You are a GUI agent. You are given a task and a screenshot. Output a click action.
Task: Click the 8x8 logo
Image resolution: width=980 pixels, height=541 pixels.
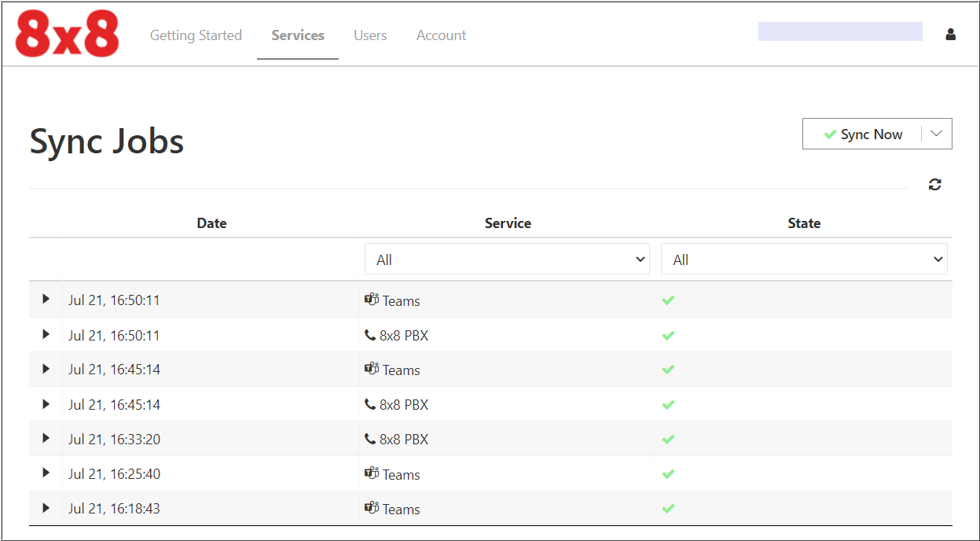click(x=68, y=35)
